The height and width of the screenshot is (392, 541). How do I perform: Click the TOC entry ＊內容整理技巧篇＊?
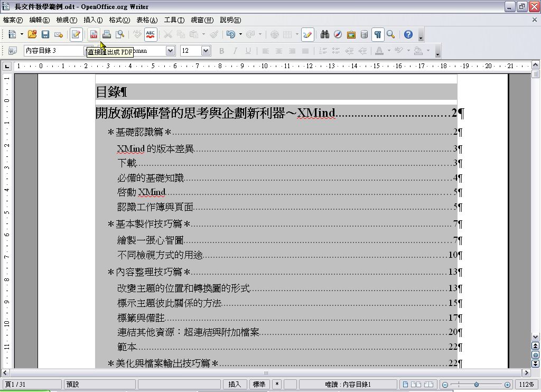click(x=149, y=272)
